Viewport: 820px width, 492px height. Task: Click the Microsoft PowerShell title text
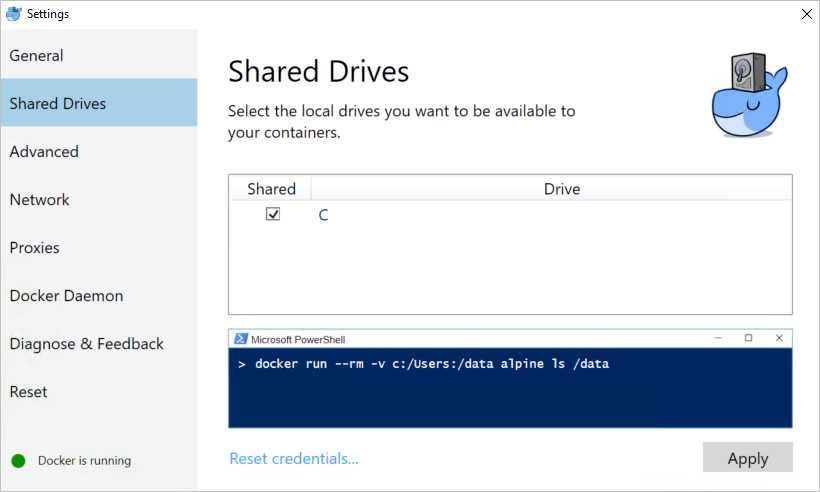pyautogui.click(x=298, y=339)
